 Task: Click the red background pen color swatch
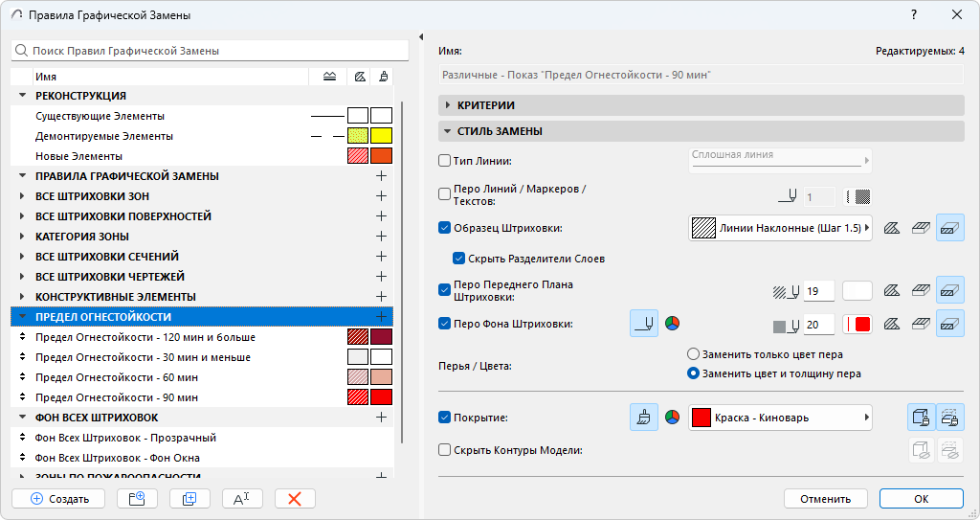tap(857, 324)
